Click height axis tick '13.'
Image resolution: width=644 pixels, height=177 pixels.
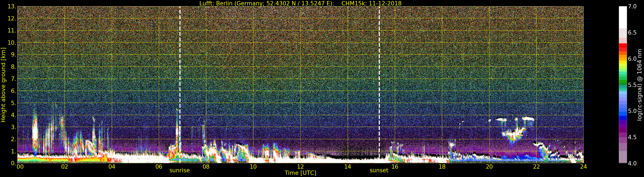pyautogui.click(x=12, y=6)
